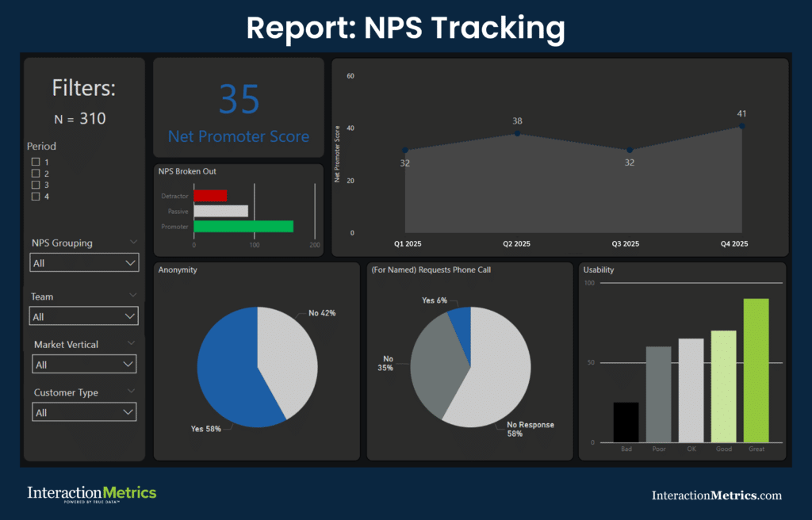Viewport: 812px width, 520px height.
Task: Collapse the NPS Grouping filter section
Action: click(x=132, y=242)
